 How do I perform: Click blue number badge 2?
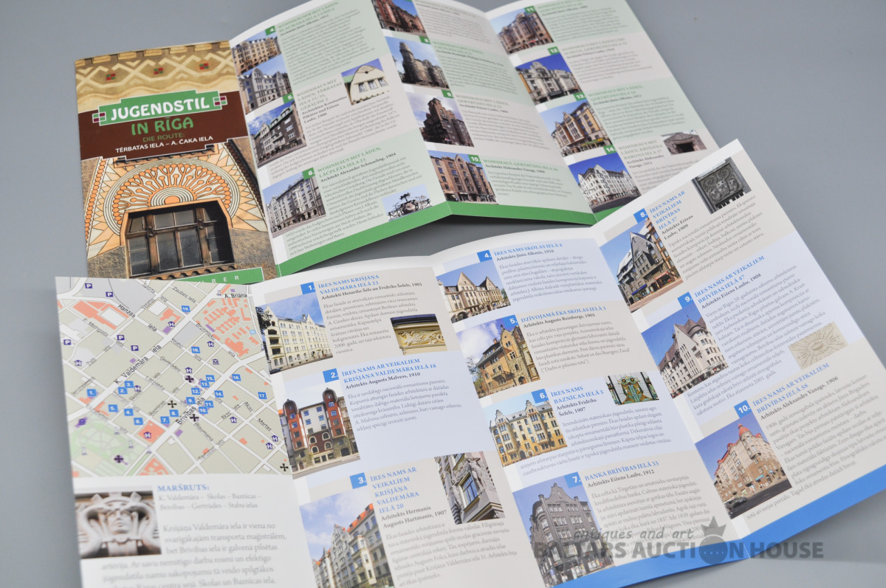(x=330, y=375)
